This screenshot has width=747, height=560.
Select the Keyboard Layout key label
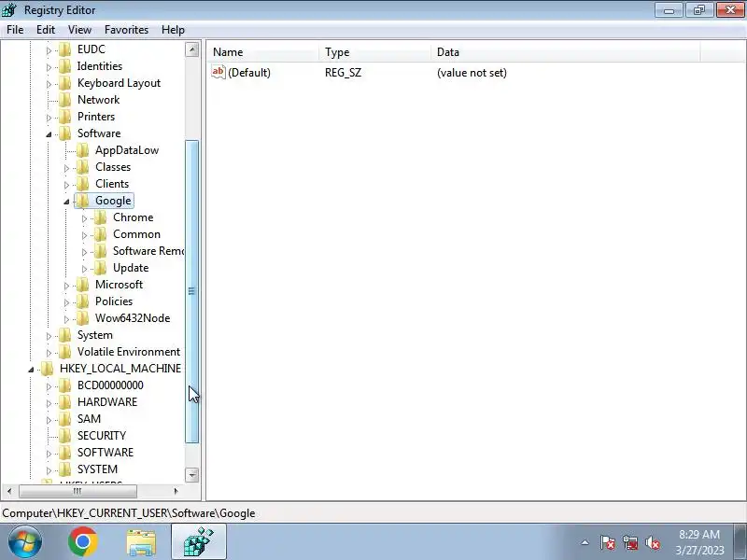coord(119,83)
